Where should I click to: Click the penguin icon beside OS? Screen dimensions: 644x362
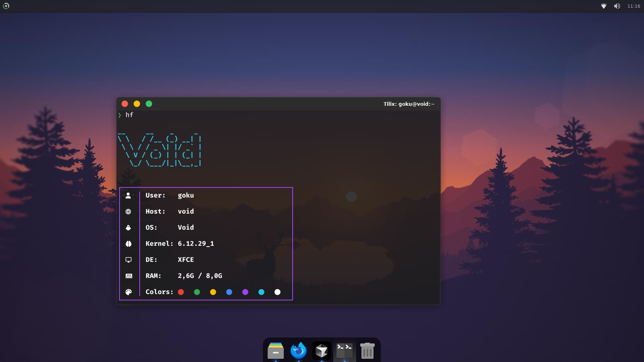click(x=128, y=228)
